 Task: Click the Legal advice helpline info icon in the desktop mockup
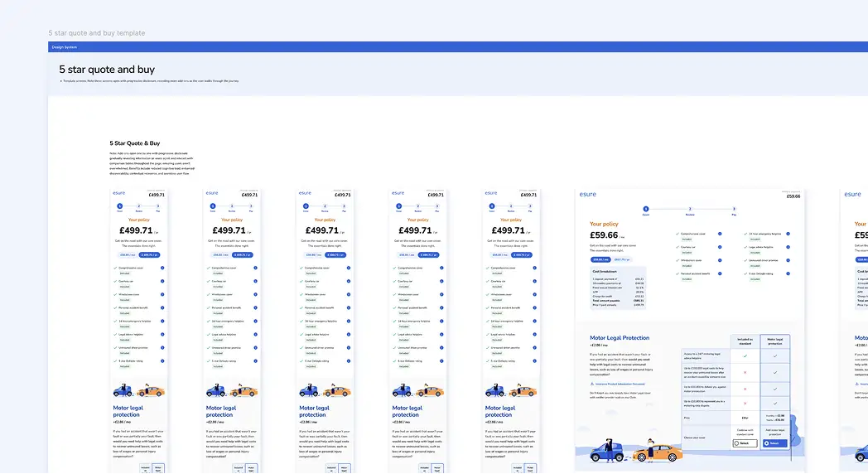coord(788,246)
